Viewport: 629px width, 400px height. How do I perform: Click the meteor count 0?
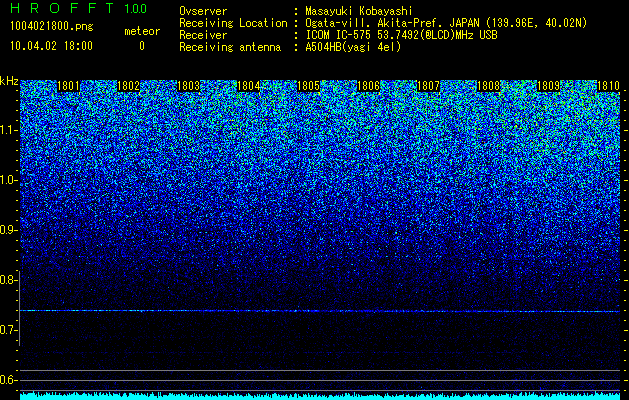tap(142, 46)
